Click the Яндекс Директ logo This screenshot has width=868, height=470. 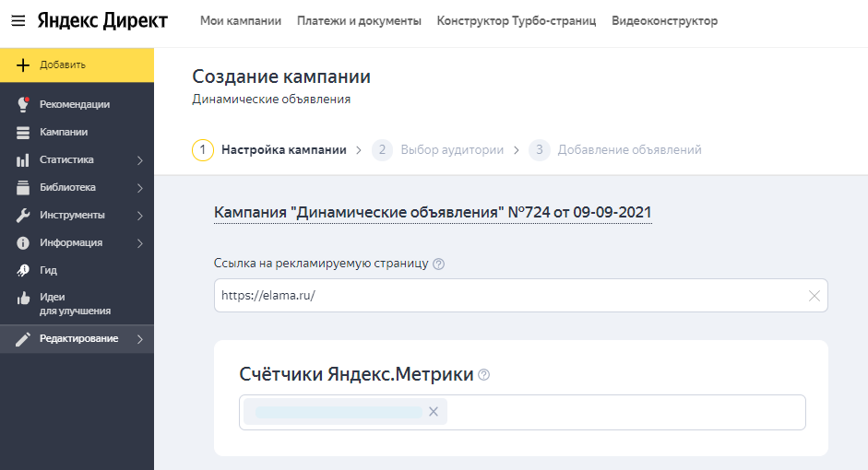102,21
